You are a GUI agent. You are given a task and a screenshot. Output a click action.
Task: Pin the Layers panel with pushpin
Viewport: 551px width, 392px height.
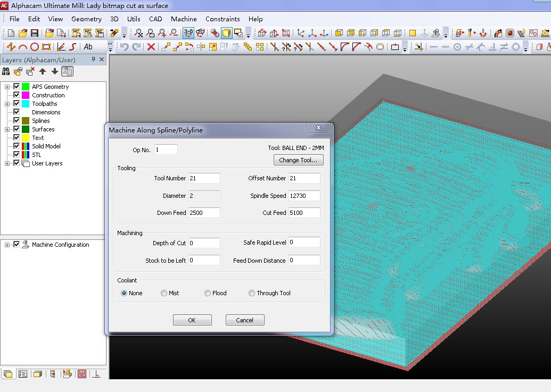tap(93, 60)
